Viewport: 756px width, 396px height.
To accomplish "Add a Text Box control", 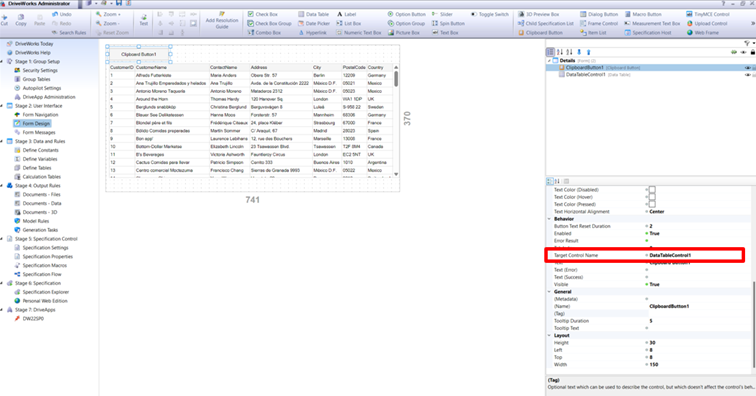I will coord(445,32).
